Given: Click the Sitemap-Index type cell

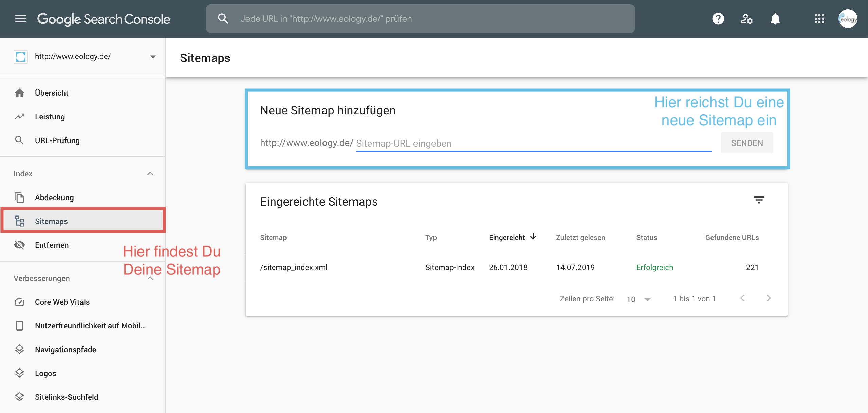Looking at the screenshot, I should (x=450, y=267).
